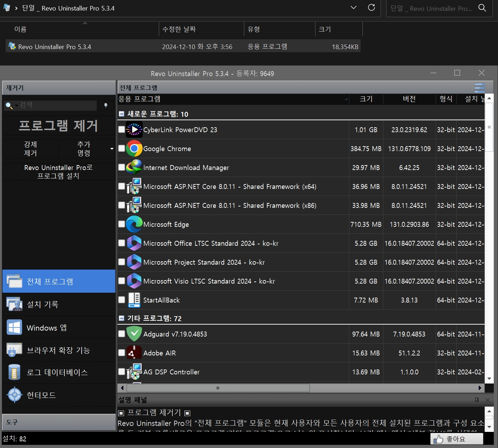The image size is (498, 448).
Task: Click the ASP.NET Core (x86) installer icon
Action: (x=134, y=205)
